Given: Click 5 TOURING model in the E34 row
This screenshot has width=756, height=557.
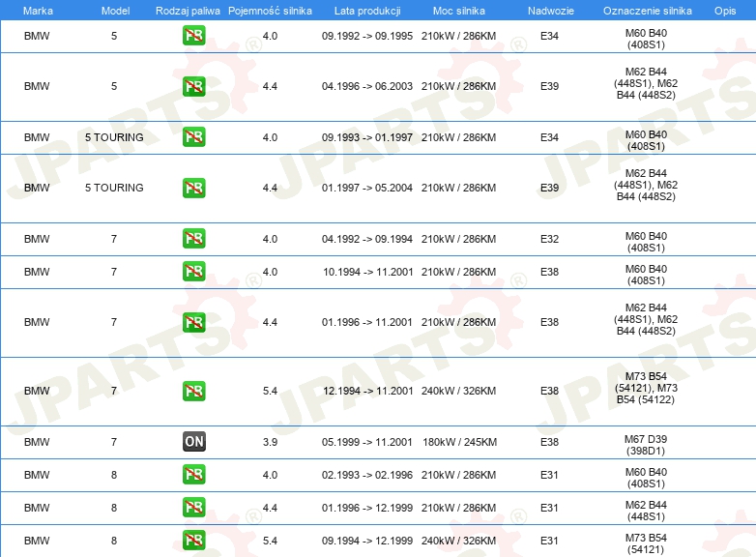Looking at the screenshot, I should click(x=114, y=137).
